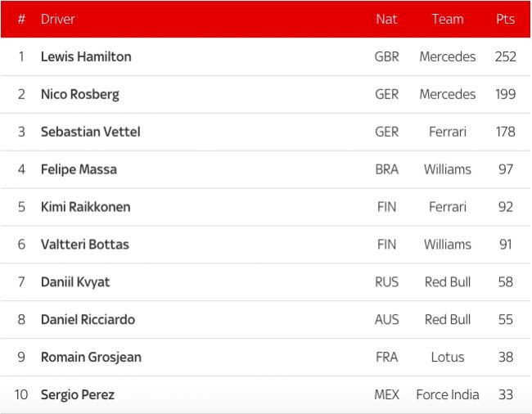Click the Team column header
This screenshot has height=414, width=532.
pyautogui.click(x=447, y=19)
